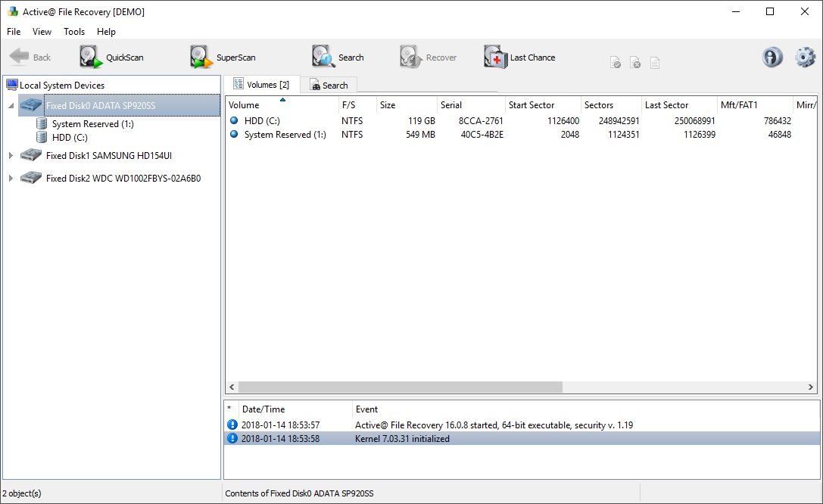Click the Event log column header
Image resolution: width=823 pixels, height=504 pixels.
(x=586, y=409)
